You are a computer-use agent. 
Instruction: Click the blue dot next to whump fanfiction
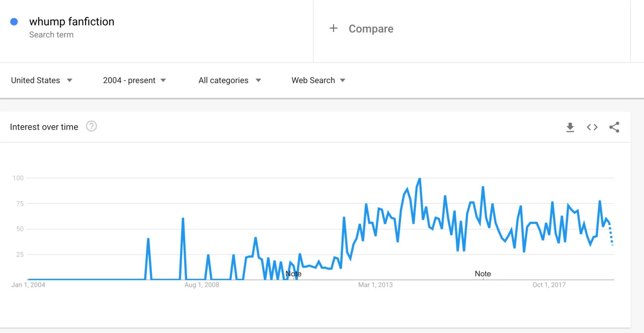[14, 22]
